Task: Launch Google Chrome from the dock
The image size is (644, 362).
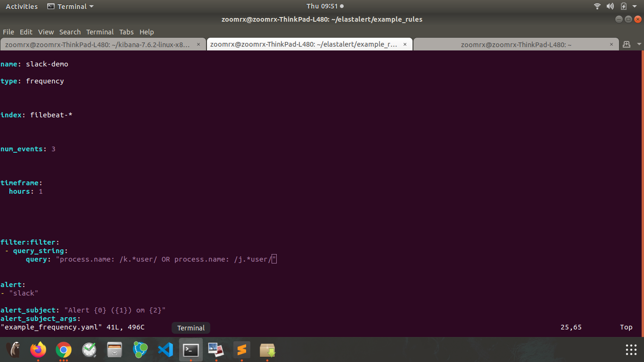Action: (64, 350)
